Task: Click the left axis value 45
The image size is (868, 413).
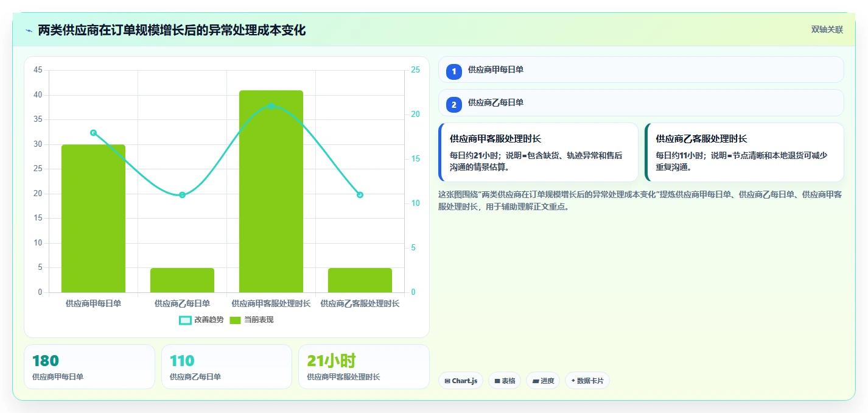Action: 38,70
